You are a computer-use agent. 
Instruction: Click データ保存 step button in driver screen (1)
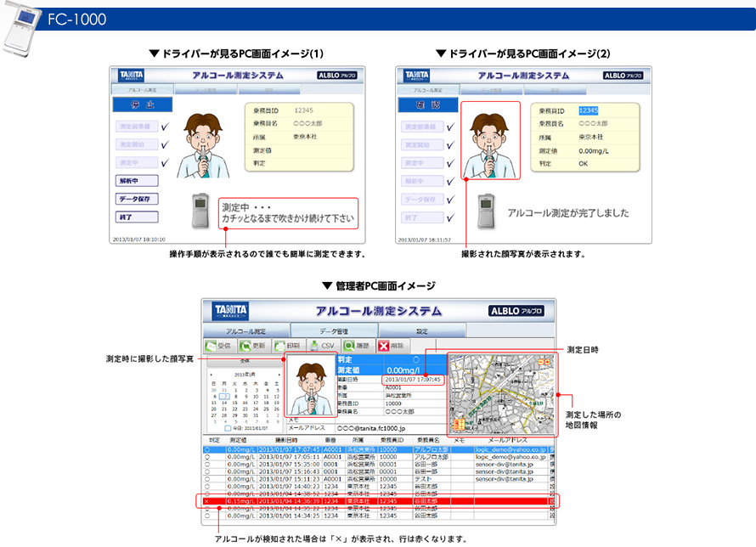coord(137,199)
